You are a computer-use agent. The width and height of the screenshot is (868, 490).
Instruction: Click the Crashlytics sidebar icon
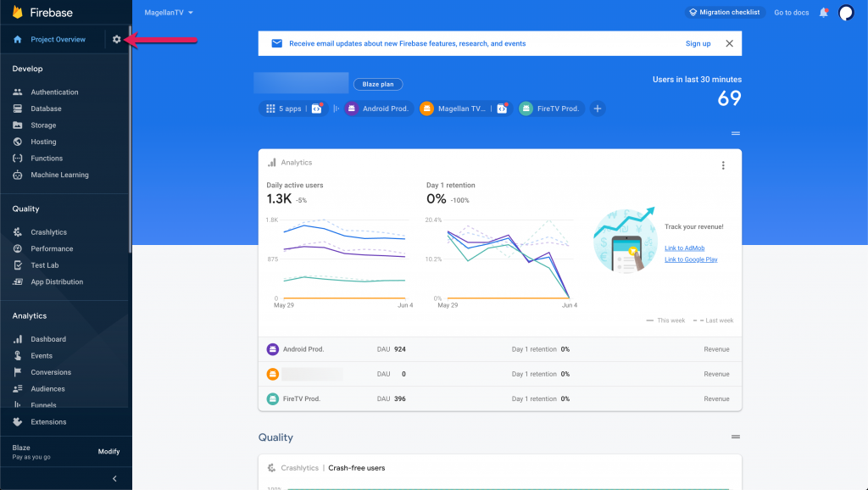[x=18, y=232]
